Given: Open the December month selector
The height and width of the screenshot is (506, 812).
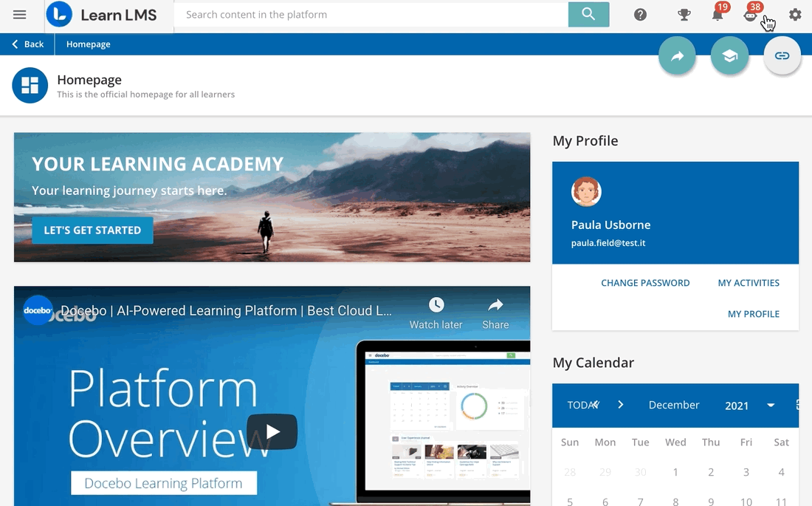Looking at the screenshot, I should click(x=673, y=405).
